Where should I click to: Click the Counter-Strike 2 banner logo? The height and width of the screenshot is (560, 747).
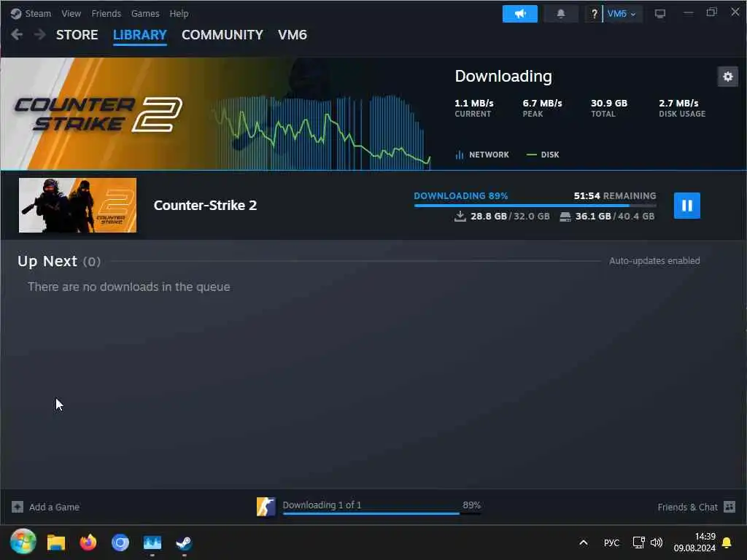98,114
